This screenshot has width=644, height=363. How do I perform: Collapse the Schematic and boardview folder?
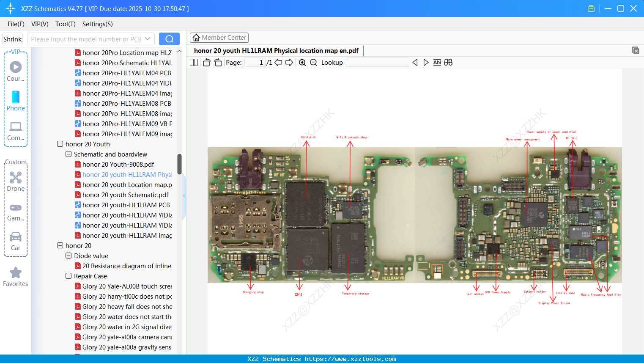(69, 154)
